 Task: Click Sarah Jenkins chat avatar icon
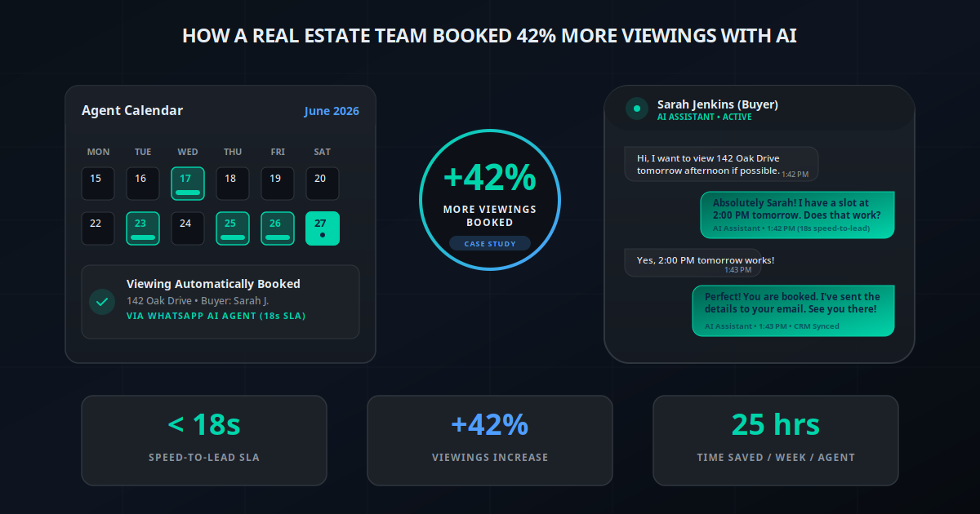636,109
